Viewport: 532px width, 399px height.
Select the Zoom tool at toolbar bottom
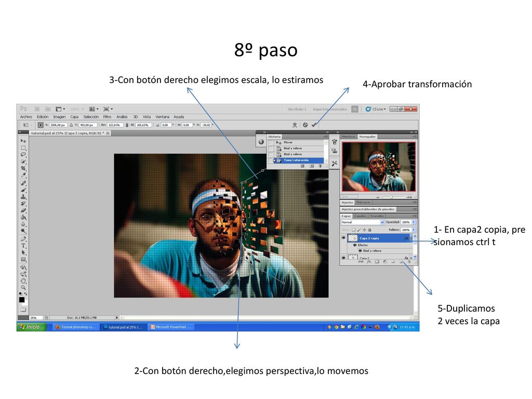(x=23, y=288)
